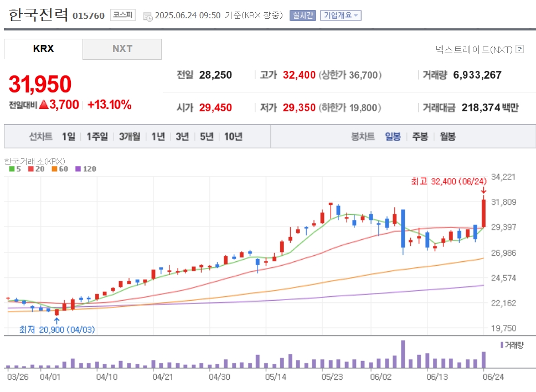
Task: Select the 주봉 weekly candle chart
Action: click(420, 137)
